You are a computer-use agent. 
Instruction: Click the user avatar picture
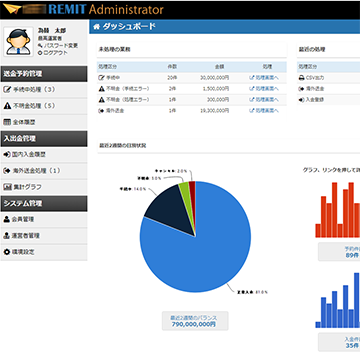coord(19,41)
